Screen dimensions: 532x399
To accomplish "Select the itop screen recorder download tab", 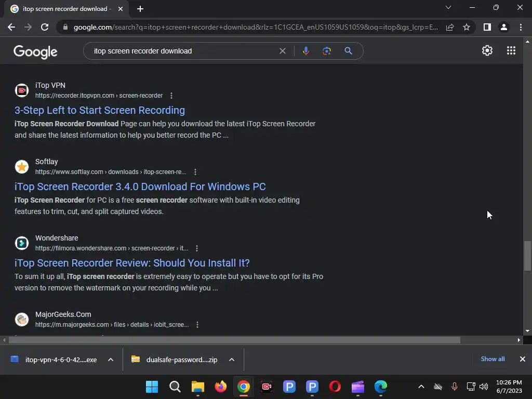I will pyautogui.click(x=66, y=9).
